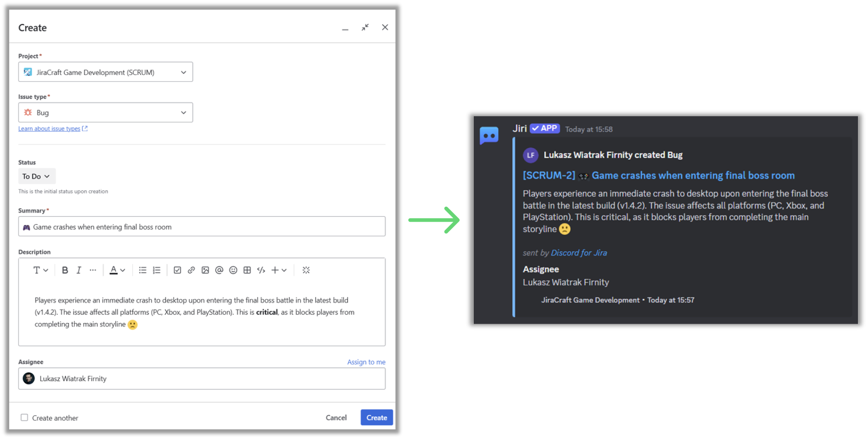Image resolution: width=868 pixels, height=439 pixels.
Task: Click the blue Create button
Action: pos(377,418)
